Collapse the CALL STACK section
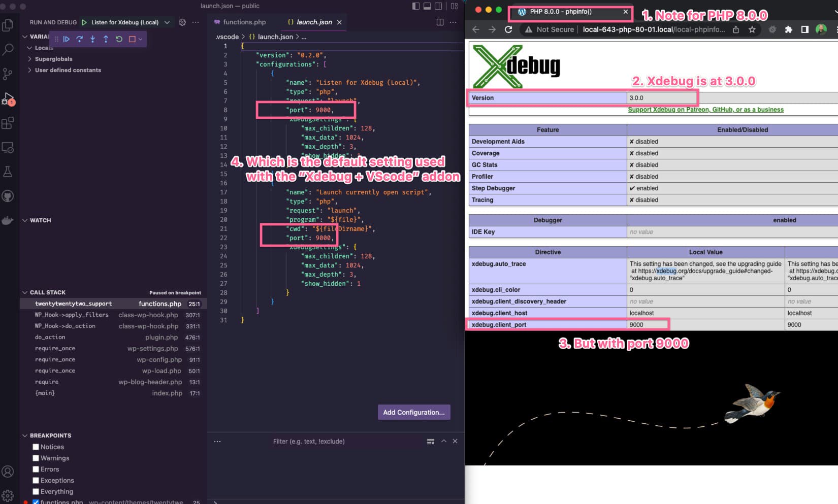The image size is (838, 504). coord(25,292)
